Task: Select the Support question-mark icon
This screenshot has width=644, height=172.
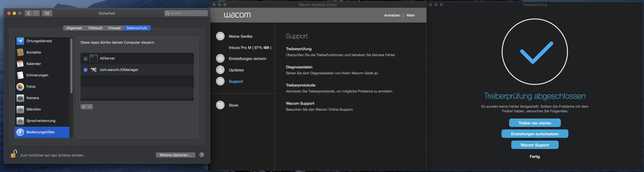Action: [x=220, y=81]
